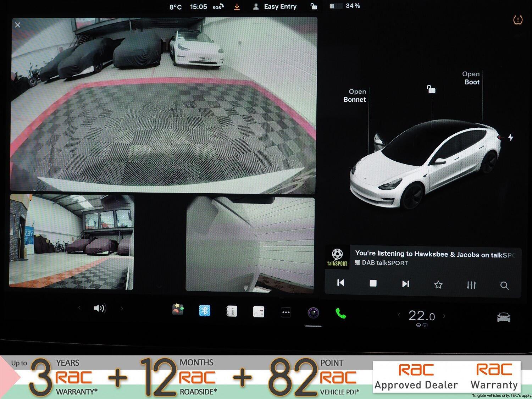532x399 pixels.
Task: Close the camera view panel
Action: coord(18,25)
